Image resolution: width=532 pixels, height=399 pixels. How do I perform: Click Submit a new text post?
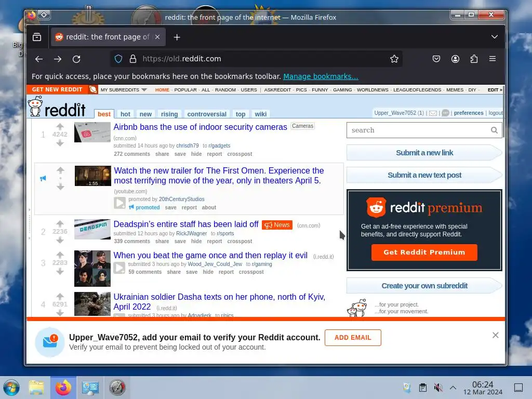pos(424,175)
